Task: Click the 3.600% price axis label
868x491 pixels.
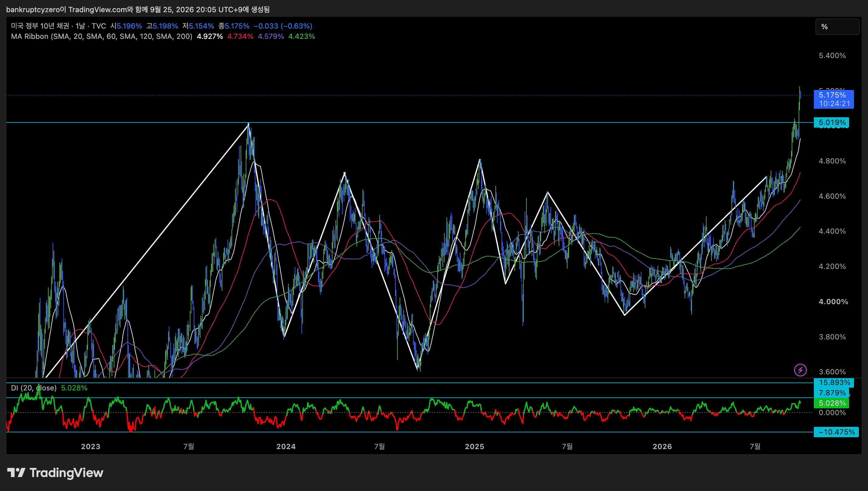Action: [x=832, y=372]
